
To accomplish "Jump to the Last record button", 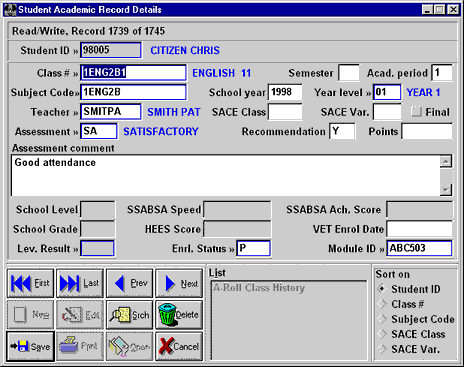I will coord(80,283).
